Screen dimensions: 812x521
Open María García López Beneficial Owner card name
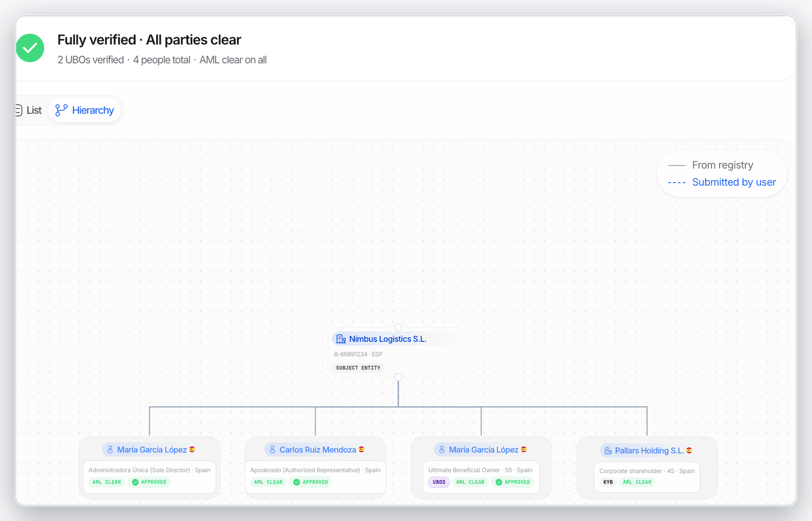pyautogui.click(x=484, y=449)
